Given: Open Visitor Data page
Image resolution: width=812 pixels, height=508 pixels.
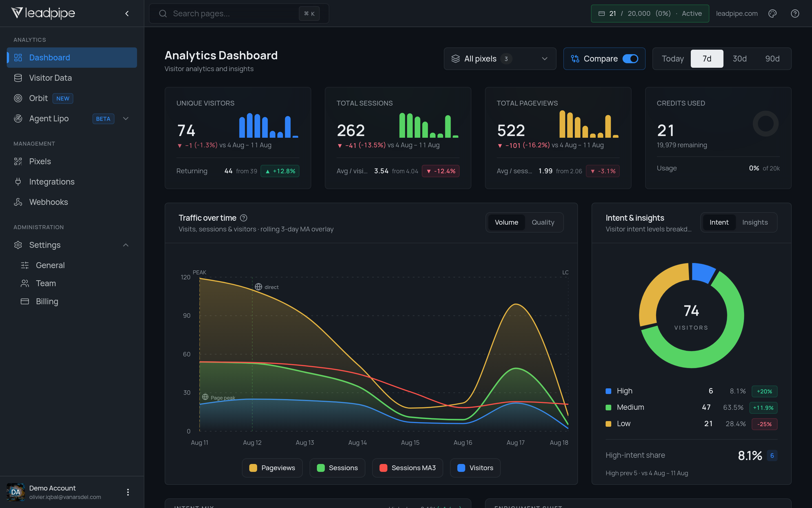Looking at the screenshot, I should click(x=72, y=78).
